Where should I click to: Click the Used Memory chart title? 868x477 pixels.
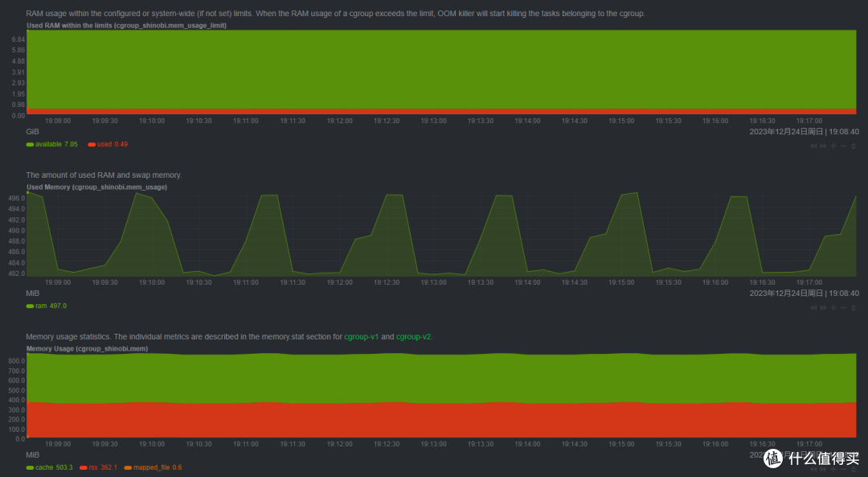click(x=96, y=187)
